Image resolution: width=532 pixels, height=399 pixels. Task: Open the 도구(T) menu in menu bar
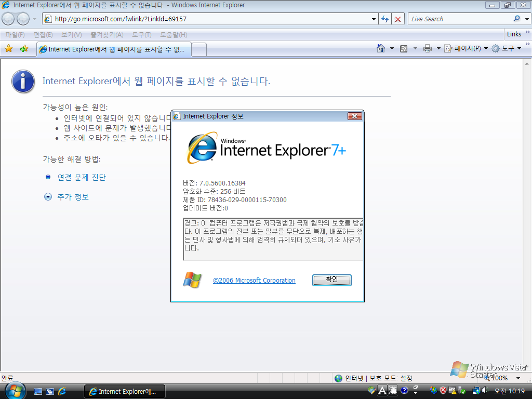pyautogui.click(x=142, y=35)
